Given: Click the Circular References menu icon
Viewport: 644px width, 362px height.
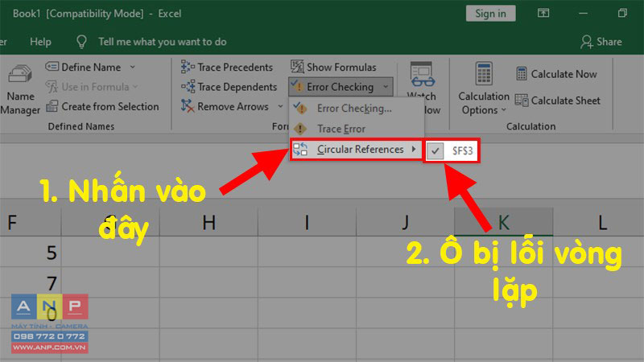Looking at the screenshot, I should (300, 150).
